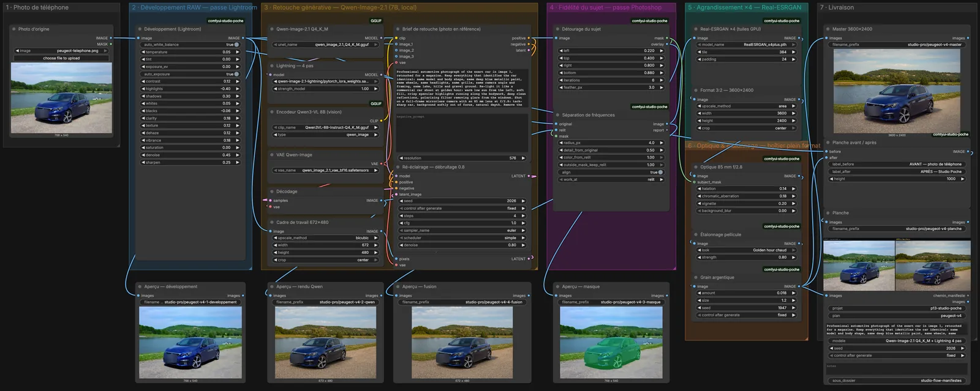Collapse the Décodage node title dot
The height and width of the screenshot is (391, 980).
272,192
